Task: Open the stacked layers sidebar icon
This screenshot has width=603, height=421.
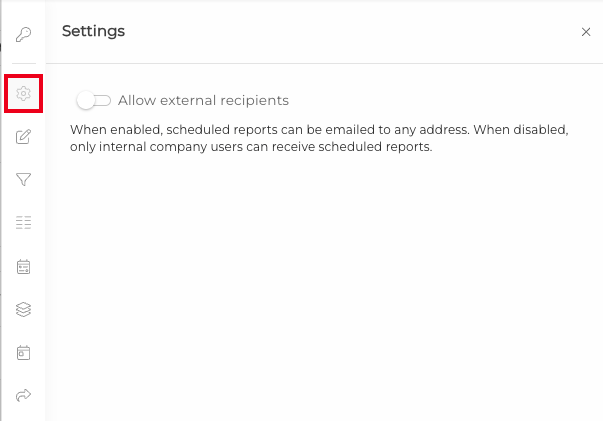Action: (x=23, y=309)
